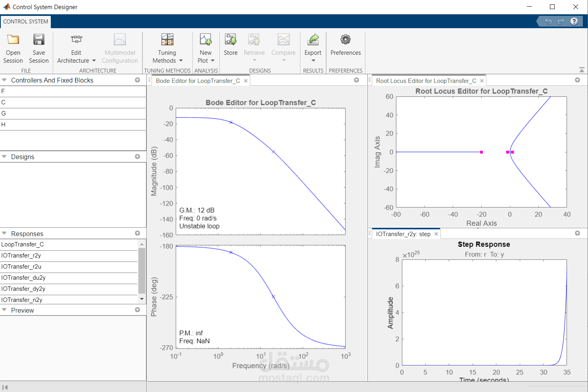Save the current session
Image resolution: width=588 pixels, height=392 pixels.
[x=38, y=48]
